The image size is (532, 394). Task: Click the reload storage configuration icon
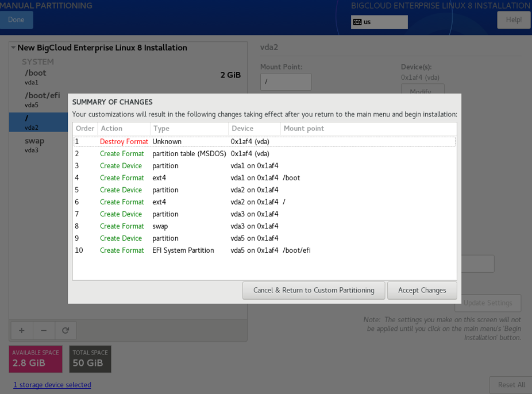point(65,330)
